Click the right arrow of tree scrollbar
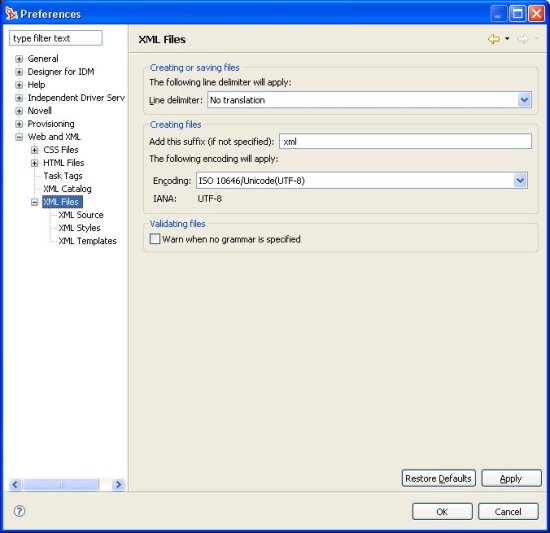Viewport: 550px width, 533px height. click(119, 485)
